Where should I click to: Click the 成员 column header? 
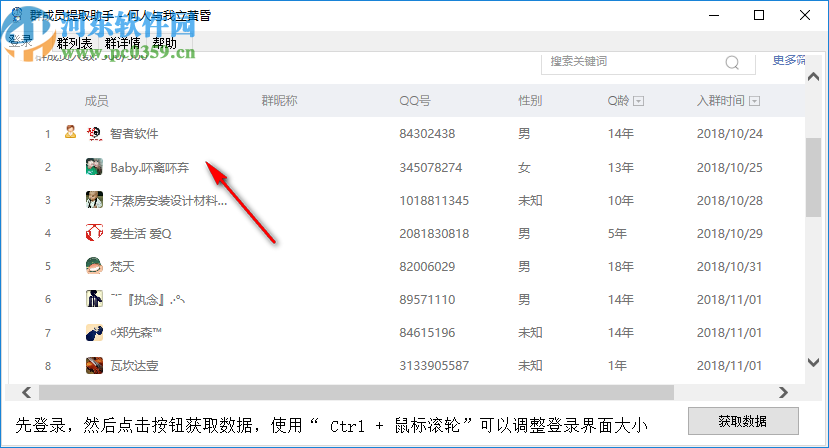point(96,101)
